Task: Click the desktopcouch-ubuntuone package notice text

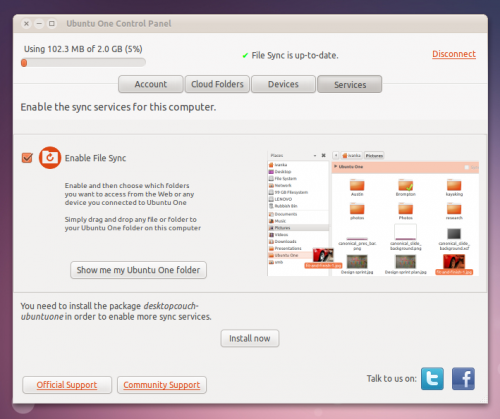Action: [x=116, y=311]
